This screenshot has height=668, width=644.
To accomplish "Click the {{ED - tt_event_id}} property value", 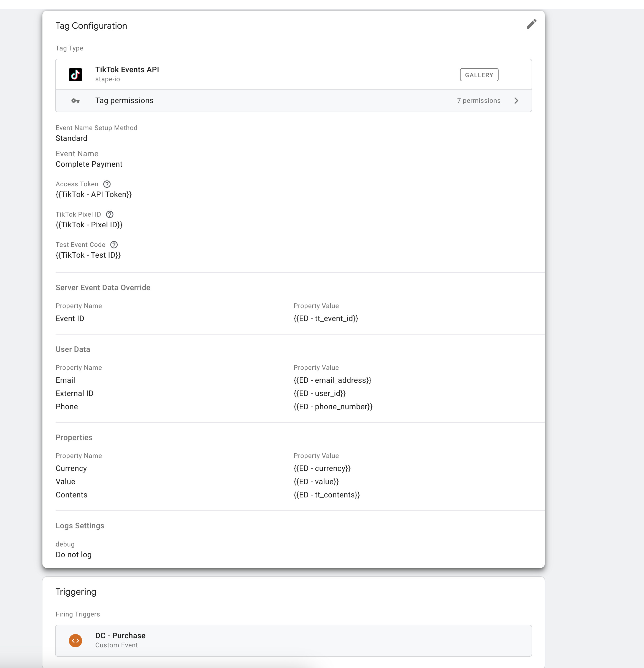I will (326, 318).
